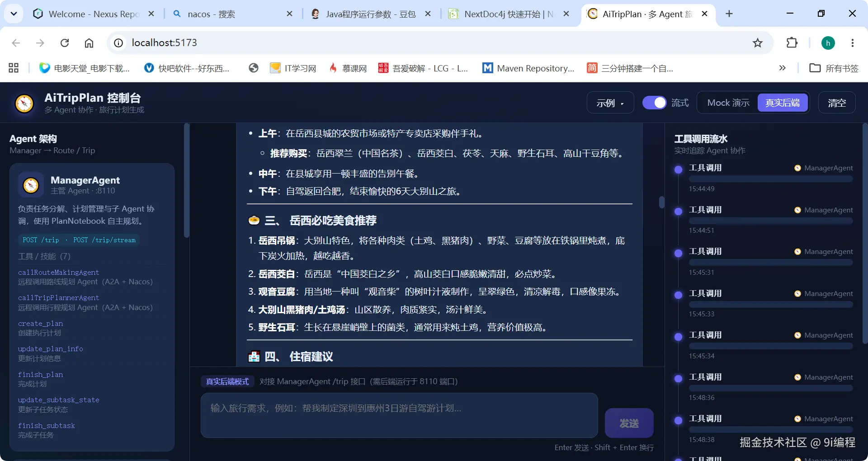The height and width of the screenshot is (461, 868).
Task: Click the POST /trip/stream endpoint label
Action: [104, 240]
